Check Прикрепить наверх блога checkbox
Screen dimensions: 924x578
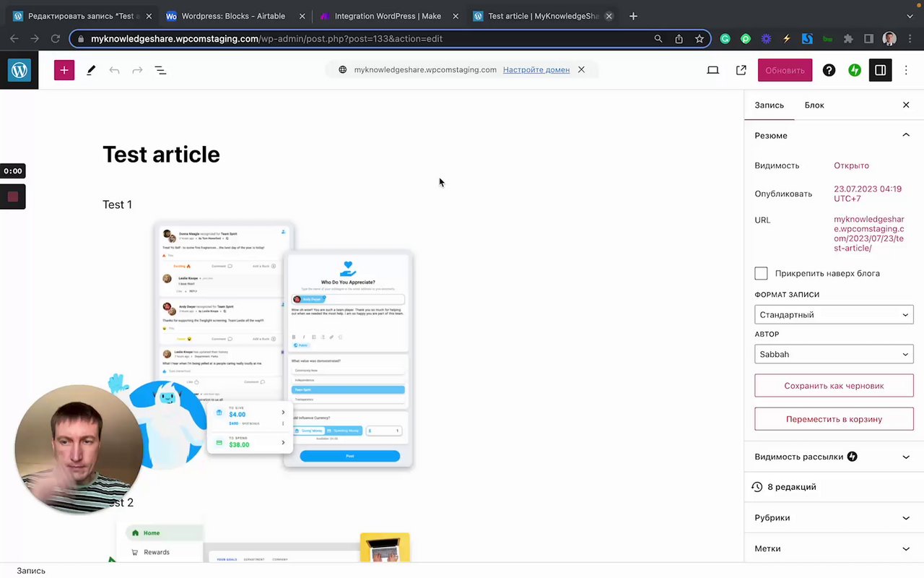point(761,273)
